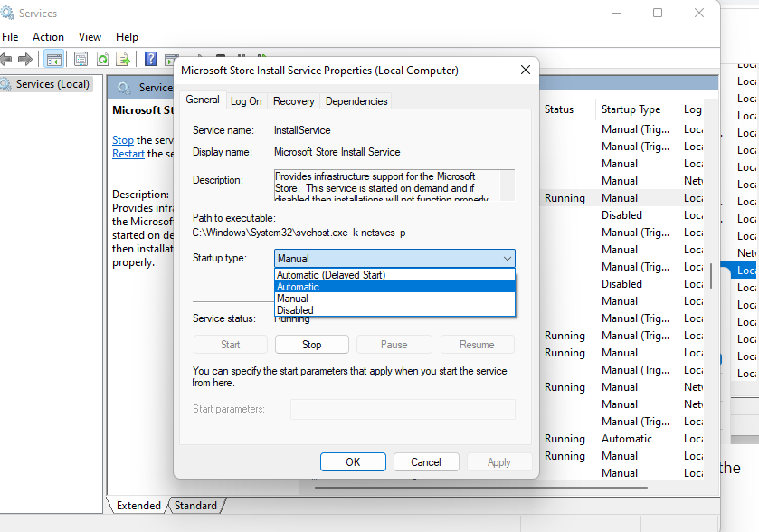The image size is (759, 532).
Task: Open the Help menu
Action: (127, 37)
